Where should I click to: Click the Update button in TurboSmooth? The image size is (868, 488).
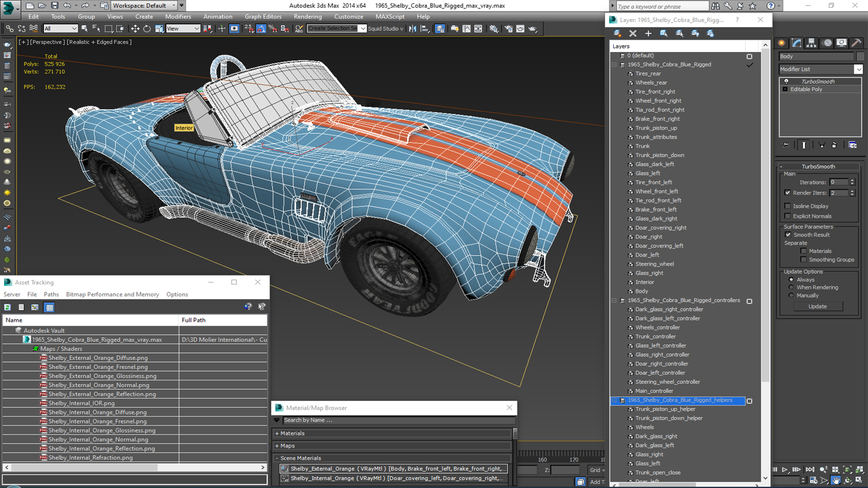[818, 306]
